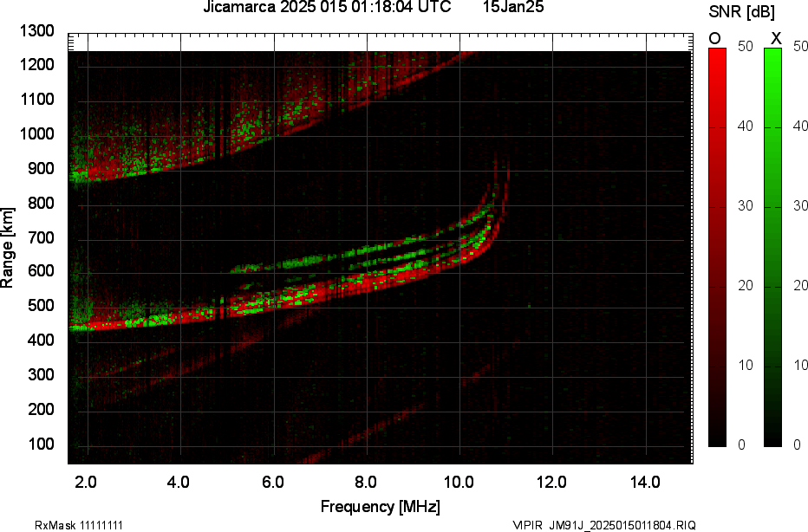Click the 'RxMask 11111111' footer text

(x=79, y=525)
